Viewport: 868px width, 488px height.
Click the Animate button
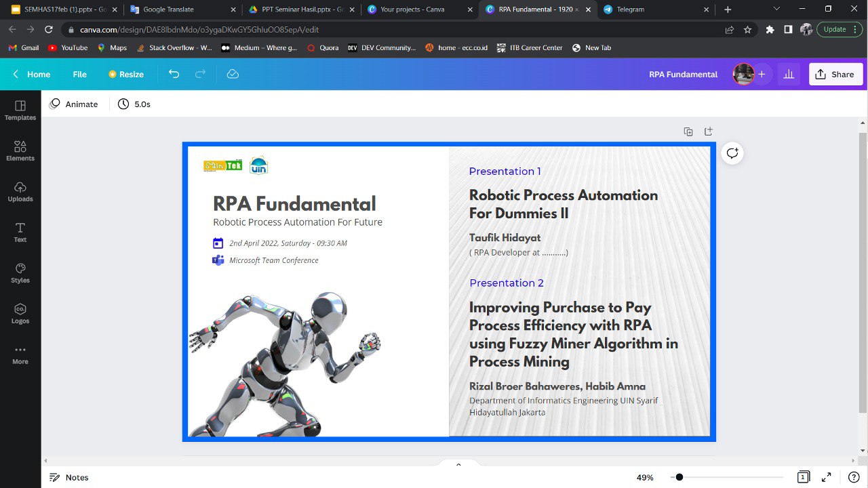74,104
